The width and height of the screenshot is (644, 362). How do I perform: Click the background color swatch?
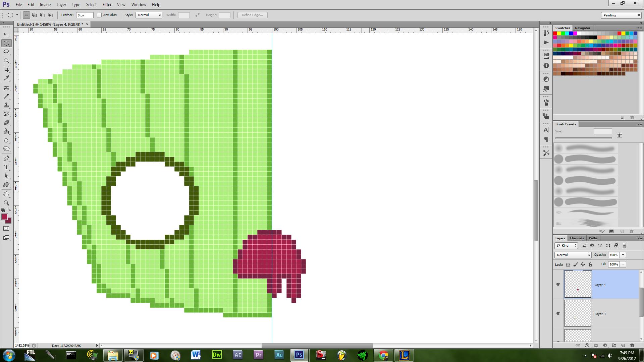point(9,221)
